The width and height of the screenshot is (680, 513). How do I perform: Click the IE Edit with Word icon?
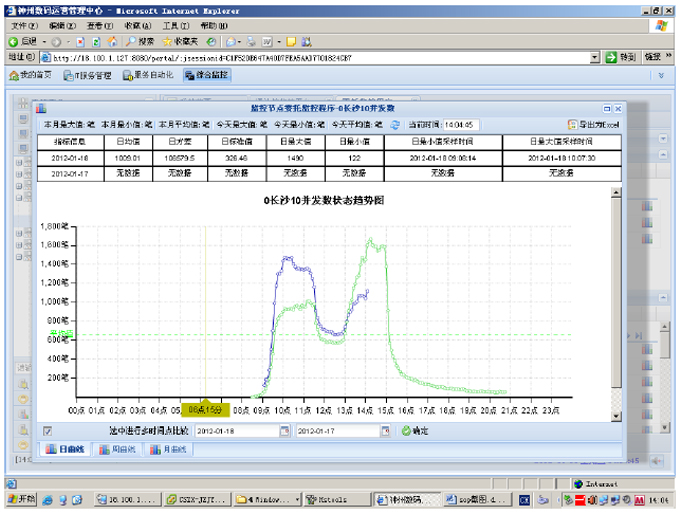[x=267, y=42]
